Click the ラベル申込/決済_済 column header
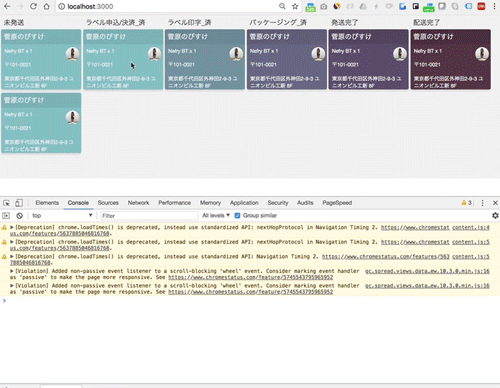Viewport: 500px width, 388px height. pos(115,22)
